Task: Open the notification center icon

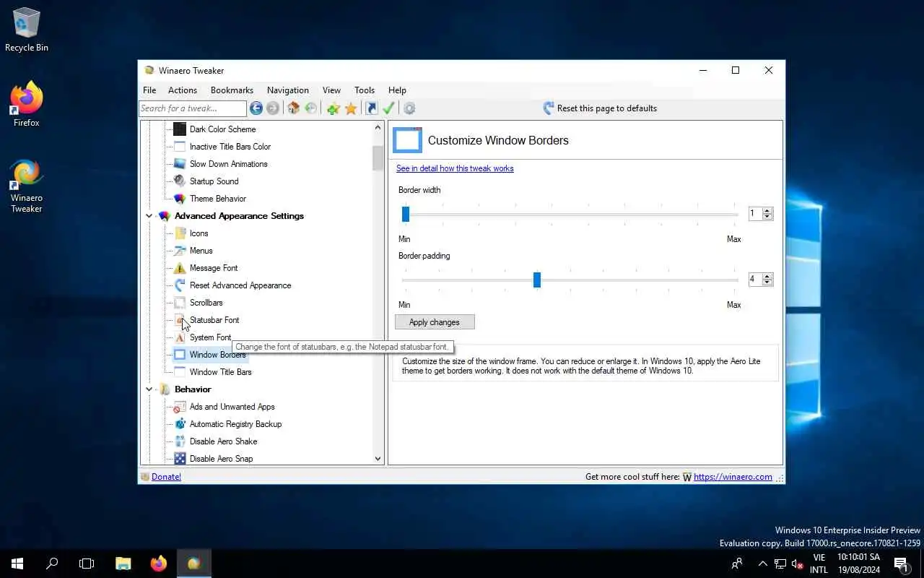Action: (902, 564)
